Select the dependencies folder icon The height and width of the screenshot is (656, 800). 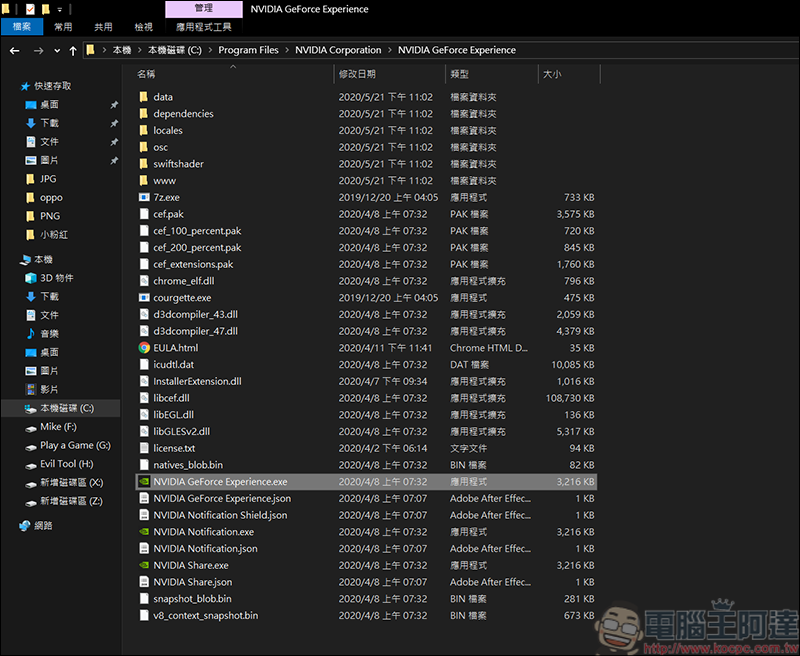tap(144, 114)
